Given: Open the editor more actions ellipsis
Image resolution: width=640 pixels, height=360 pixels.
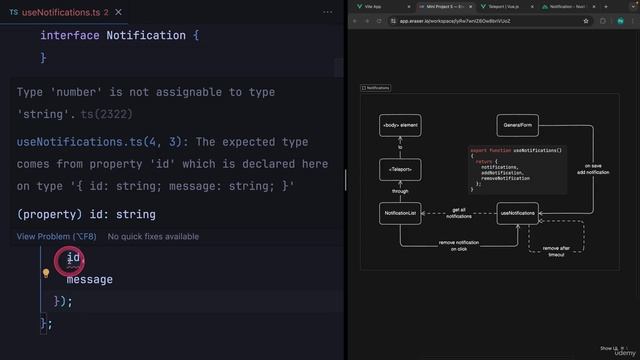Looking at the screenshot, I should (x=327, y=12).
